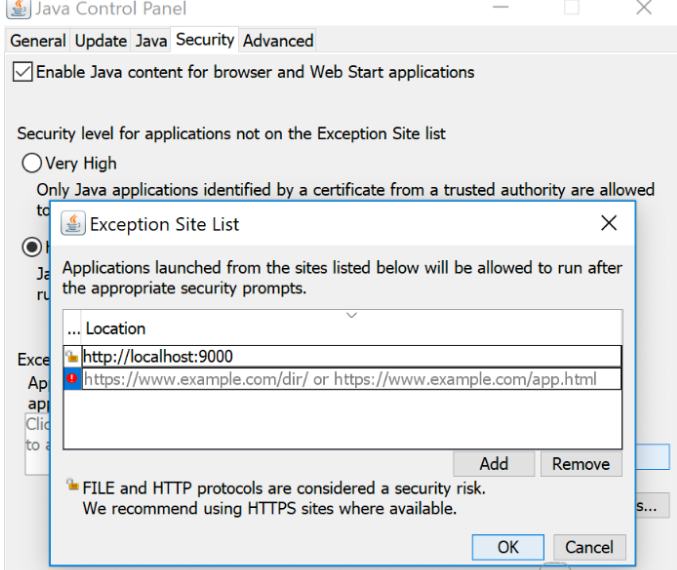Click the empty https://www.example.com location field
This screenshot has width=677, height=570.
tap(351, 379)
